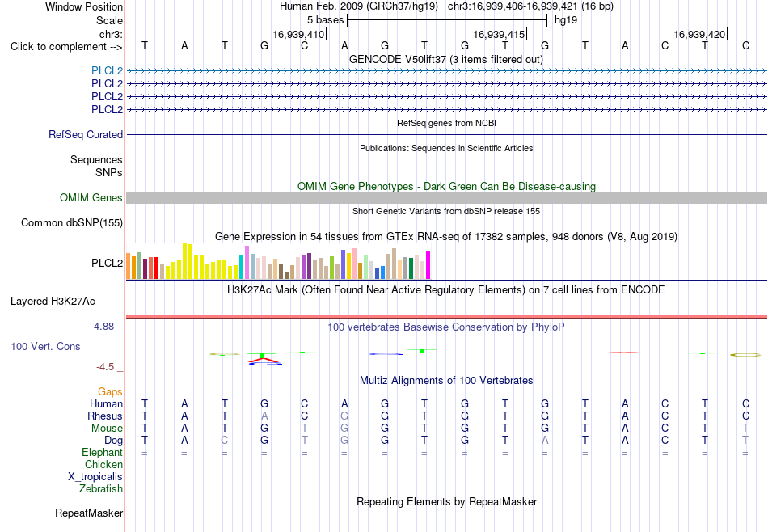This screenshot has height=532, width=768.
Task: Click the -4.5 lower scale value
Action: [x=105, y=367]
